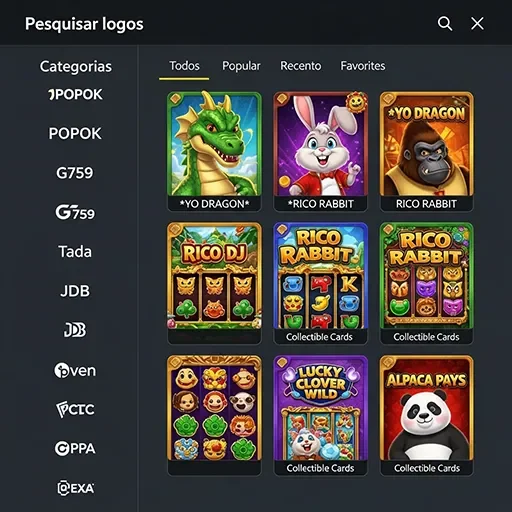Open the green-framed RICO RABBIT slot card
The height and width of the screenshot is (512, 512).
(x=426, y=283)
